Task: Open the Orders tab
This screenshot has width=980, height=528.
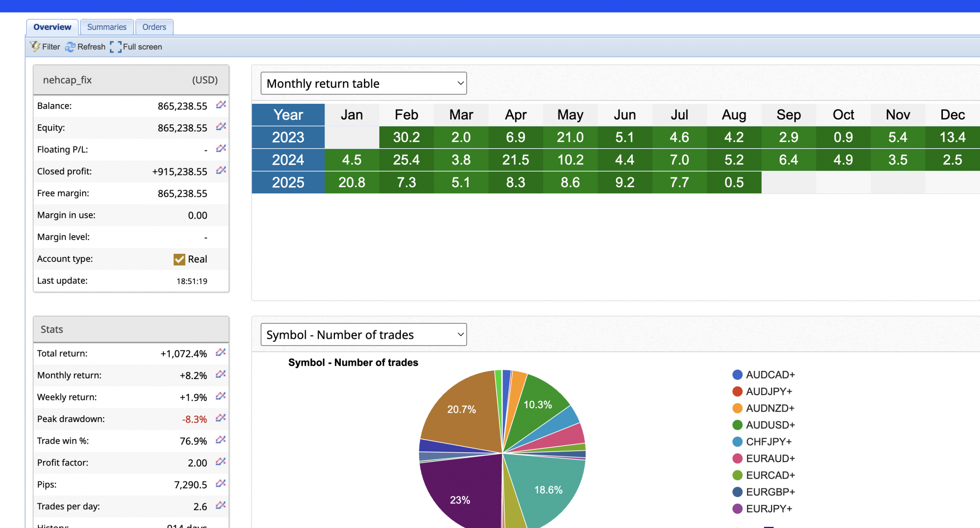Action: 154,27
